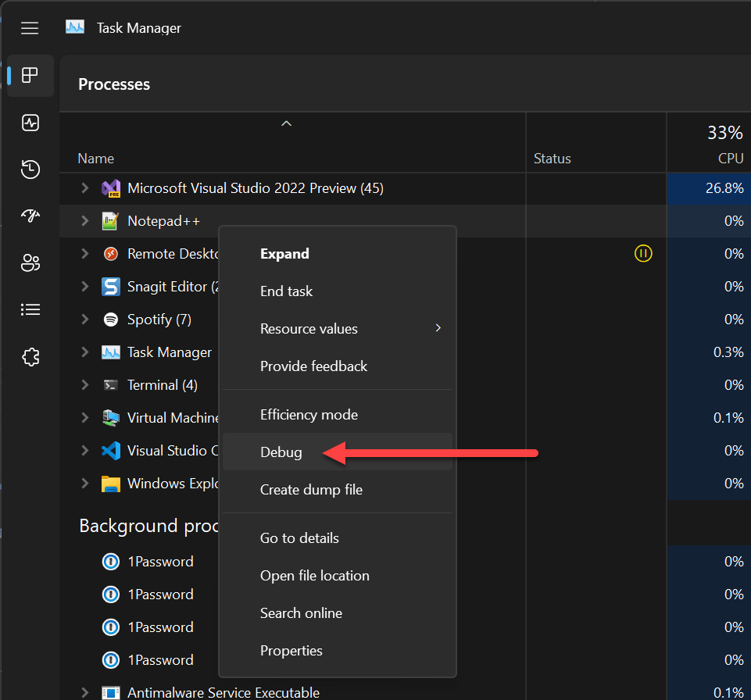Switch to the Performance page icon
This screenshot has height=700, width=751.
[x=30, y=123]
